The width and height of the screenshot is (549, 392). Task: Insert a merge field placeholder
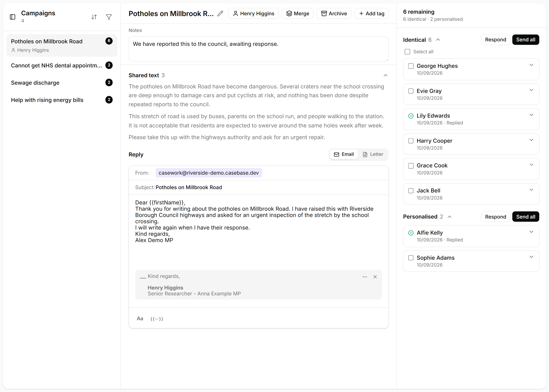coord(157,319)
